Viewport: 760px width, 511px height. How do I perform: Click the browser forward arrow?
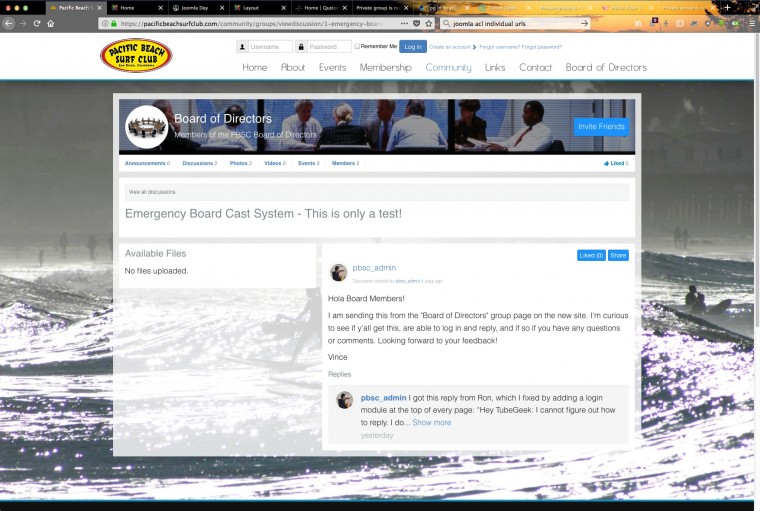(23, 23)
